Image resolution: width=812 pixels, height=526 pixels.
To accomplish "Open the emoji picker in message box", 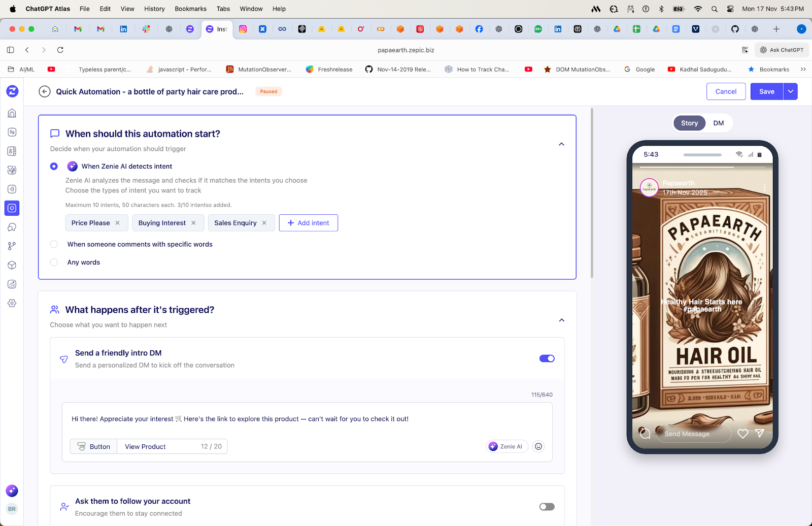I will (x=538, y=446).
